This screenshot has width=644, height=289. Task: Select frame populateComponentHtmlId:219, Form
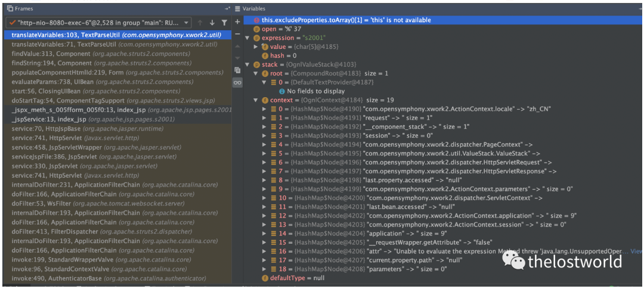pos(118,72)
